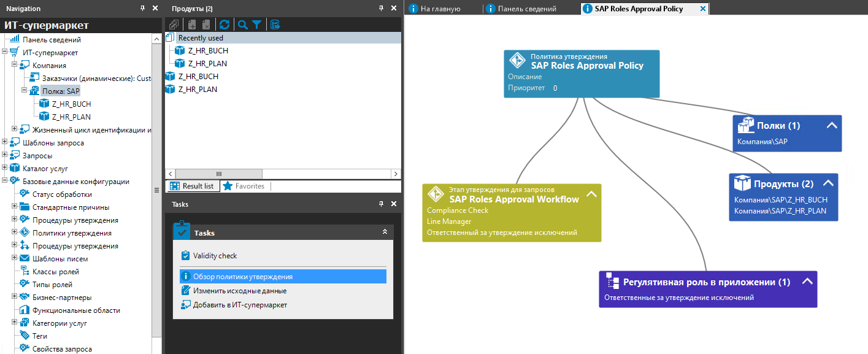
Task: Click the multi-edit icon in Продукты toolbar
Action: pyautogui.click(x=174, y=25)
